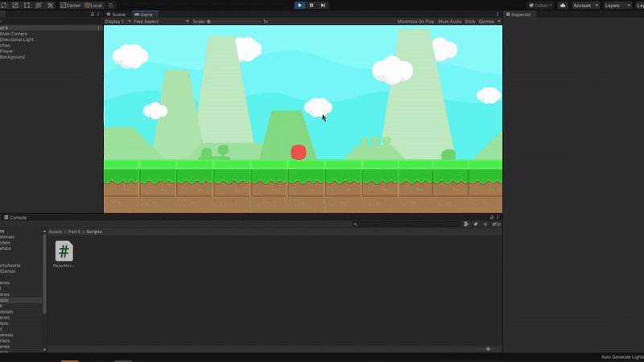The height and width of the screenshot is (362, 644).
Task: Open cloud services via cloud icon
Action: 563,5
